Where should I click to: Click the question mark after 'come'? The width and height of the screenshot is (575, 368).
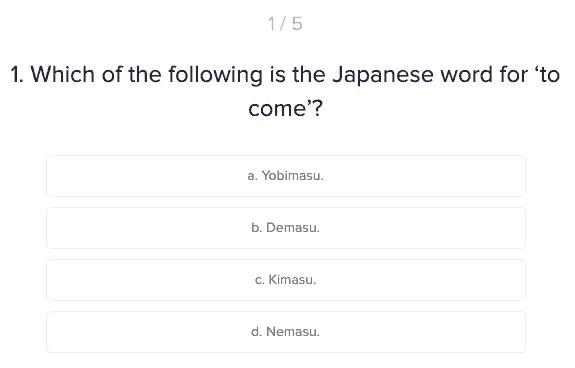(318, 108)
